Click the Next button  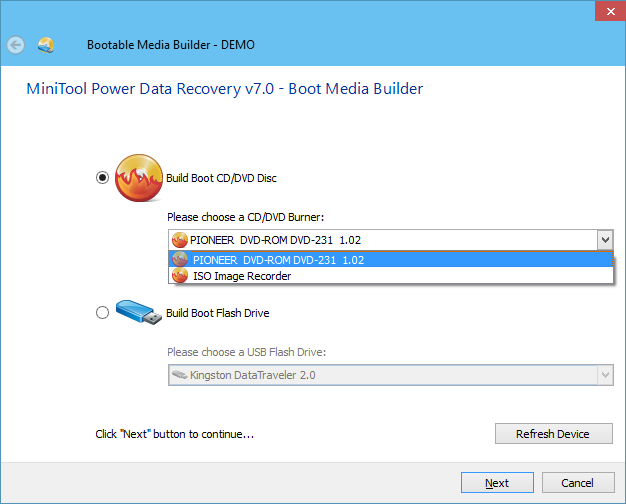coord(497,483)
